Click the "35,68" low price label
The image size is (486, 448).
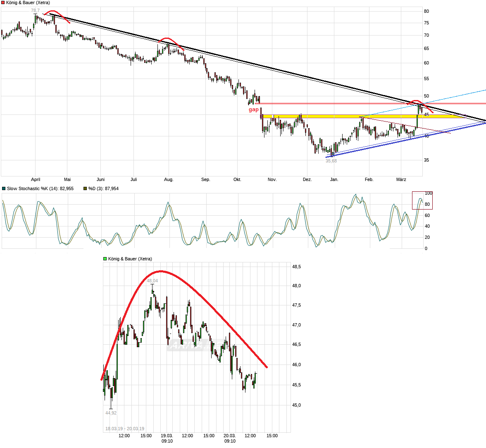pos(331,160)
